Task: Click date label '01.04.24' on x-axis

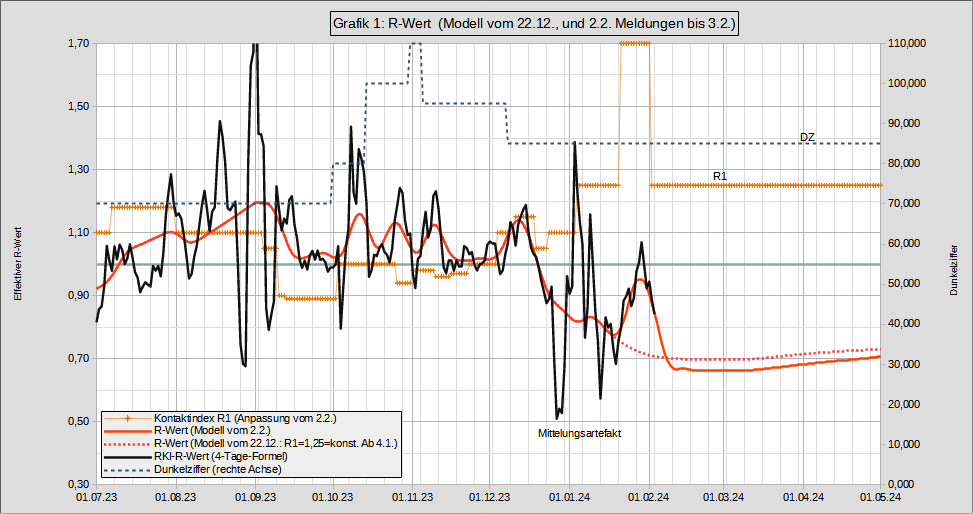Action: click(803, 497)
